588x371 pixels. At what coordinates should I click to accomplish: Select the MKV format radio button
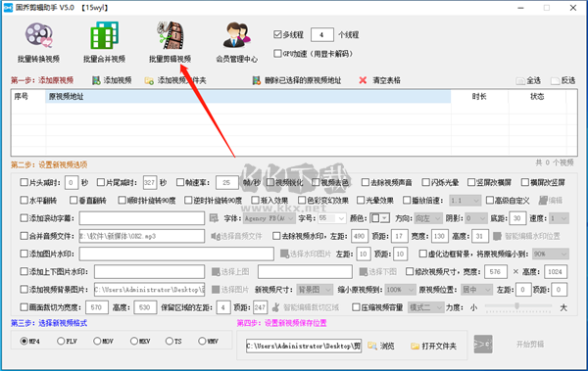coord(134,341)
